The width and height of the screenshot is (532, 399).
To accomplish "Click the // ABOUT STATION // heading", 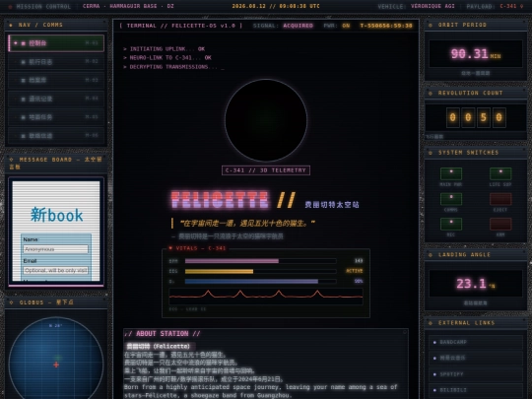I will click(x=163, y=334).
